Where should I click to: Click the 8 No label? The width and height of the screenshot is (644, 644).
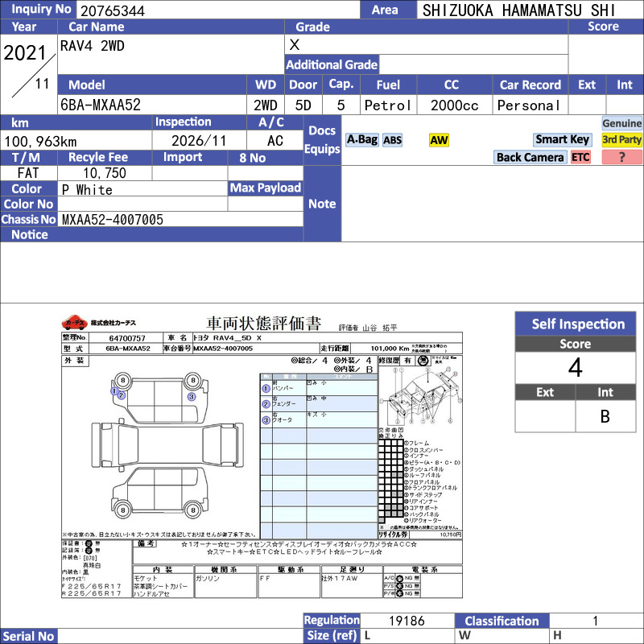252,158
